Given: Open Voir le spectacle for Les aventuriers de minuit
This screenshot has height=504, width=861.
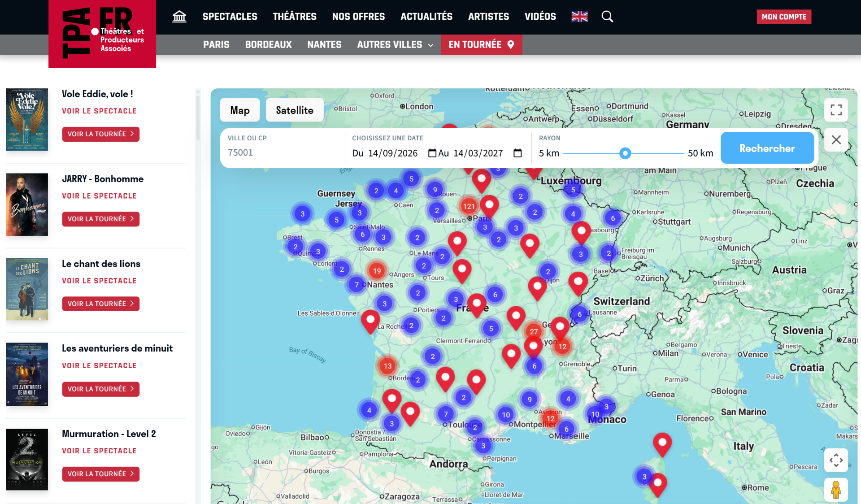Looking at the screenshot, I should point(99,366).
